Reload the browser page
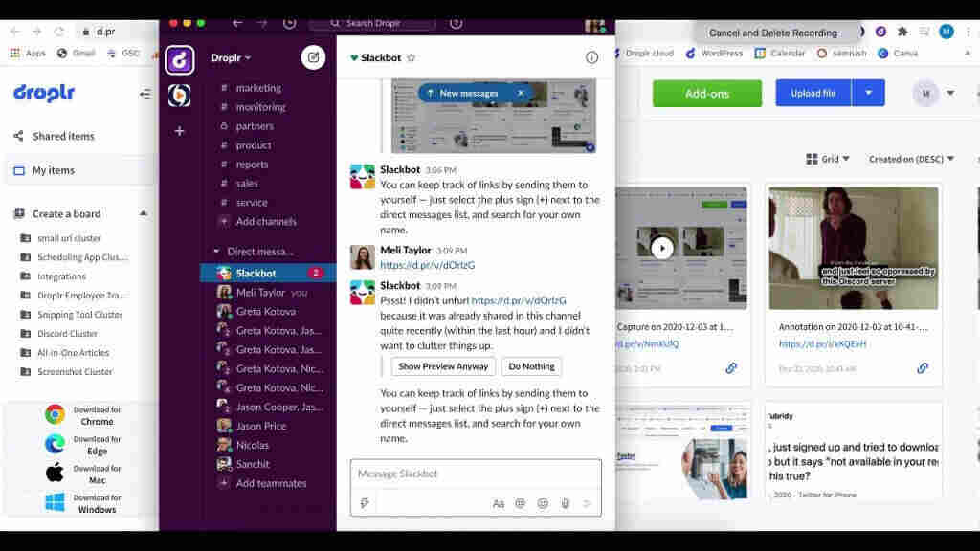 coord(58,32)
